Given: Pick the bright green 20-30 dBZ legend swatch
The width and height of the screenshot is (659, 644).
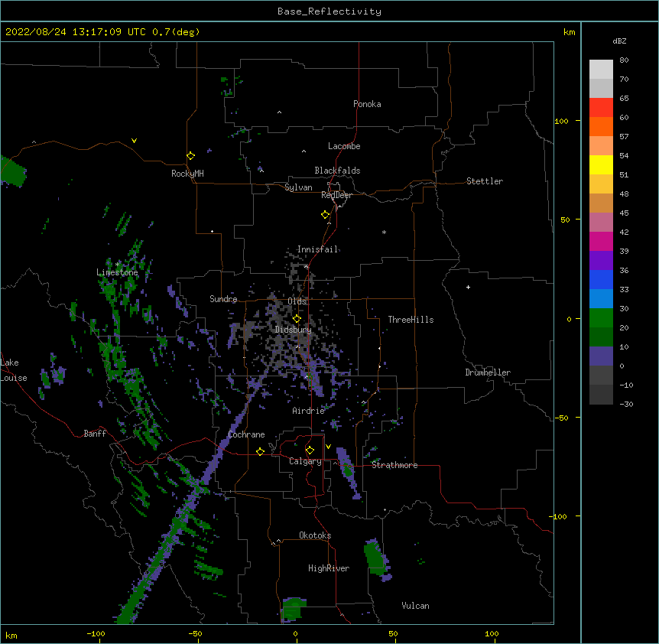Looking at the screenshot, I should (x=601, y=318).
